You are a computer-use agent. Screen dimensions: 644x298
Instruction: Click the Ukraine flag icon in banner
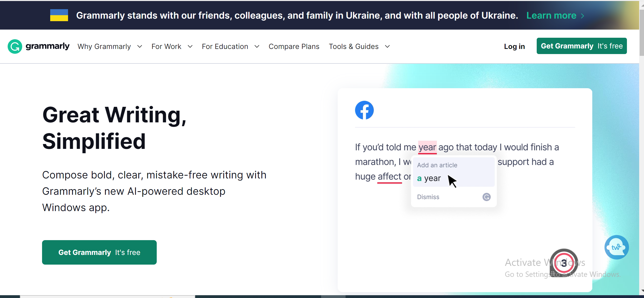tap(59, 15)
